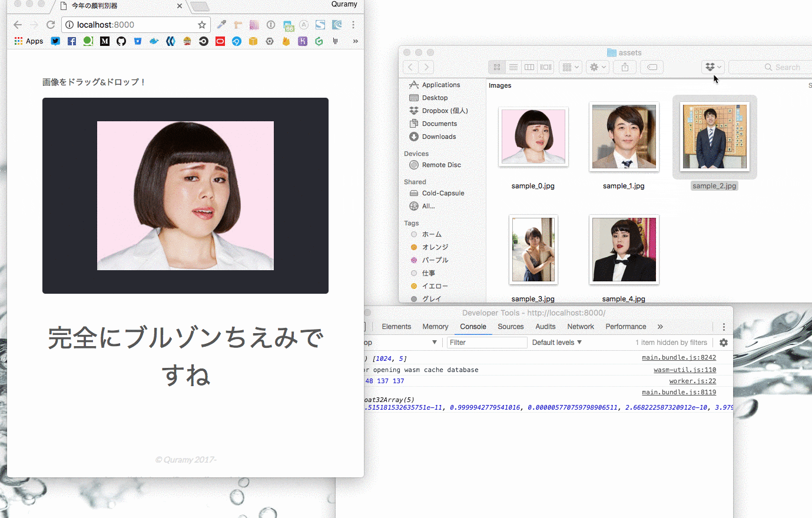The width and height of the screenshot is (812, 518).
Task: Open the worker.js:22 source link
Action: pyautogui.click(x=692, y=381)
